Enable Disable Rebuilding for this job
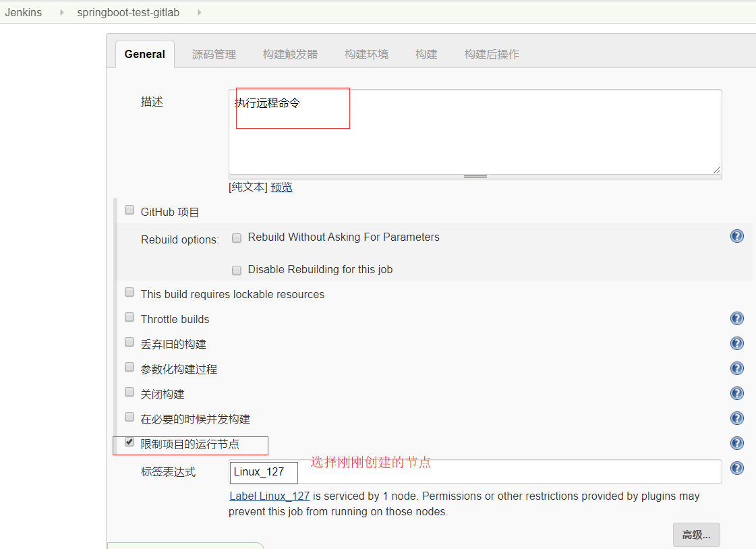This screenshot has height=549, width=756. pyautogui.click(x=237, y=270)
